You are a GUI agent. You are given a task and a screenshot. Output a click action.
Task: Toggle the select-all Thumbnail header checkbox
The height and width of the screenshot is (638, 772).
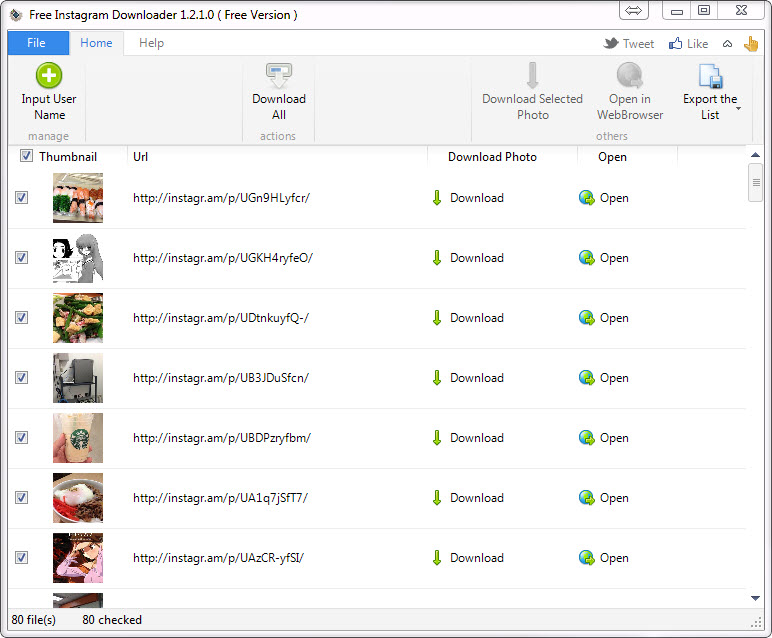(x=26, y=156)
